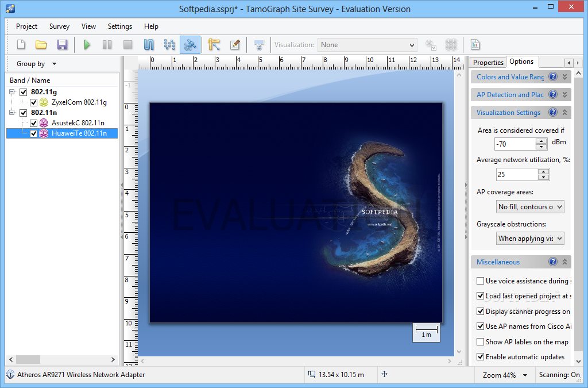Select continuous survey path mode icon
Image resolution: width=588 pixels, height=388 pixels.
[x=149, y=45]
